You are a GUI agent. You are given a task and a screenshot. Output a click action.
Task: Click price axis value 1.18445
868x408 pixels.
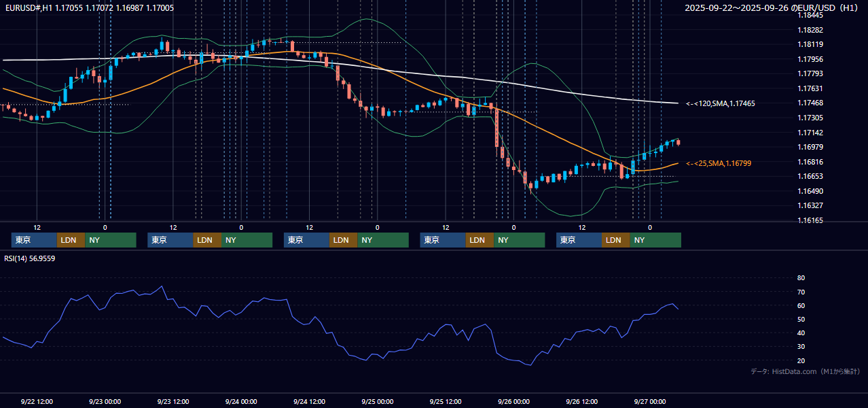[x=810, y=15]
